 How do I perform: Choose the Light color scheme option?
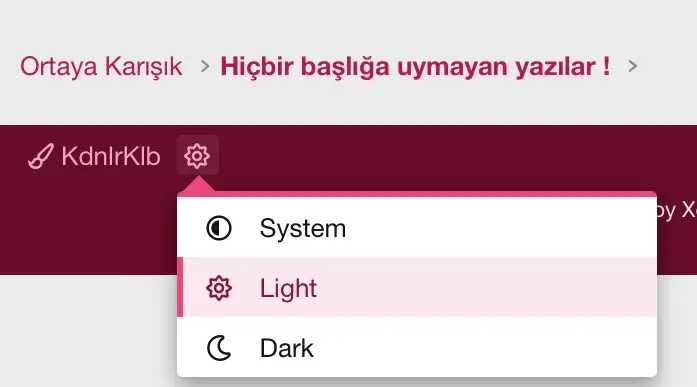pyautogui.click(x=417, y=287)
